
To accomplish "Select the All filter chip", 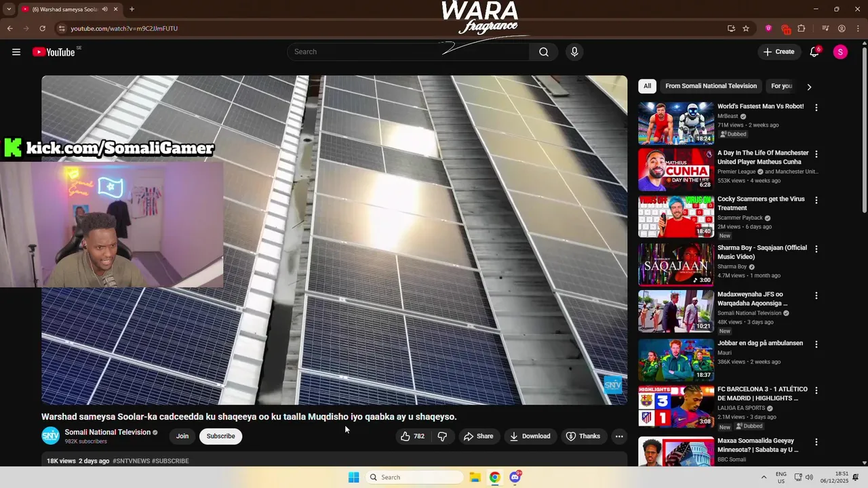I will point(647,86).
